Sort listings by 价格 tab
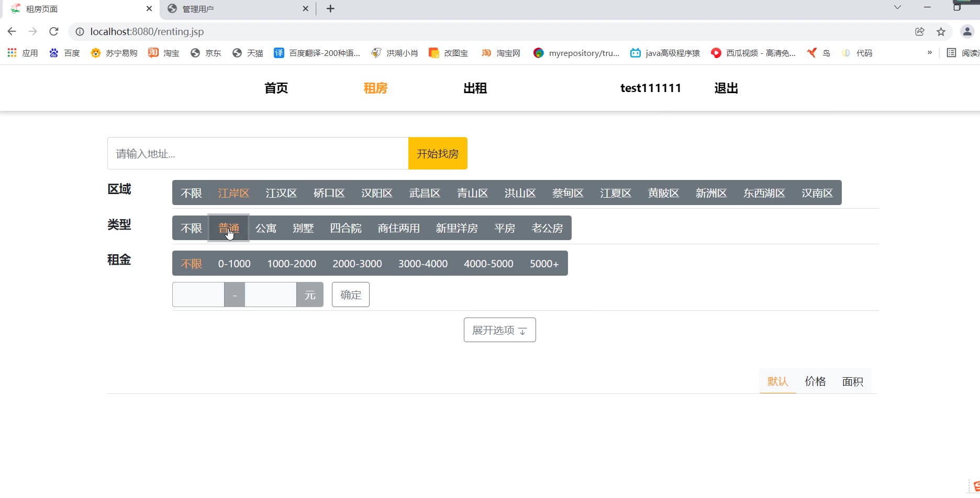The image size is (980, 498). [815, 381]
